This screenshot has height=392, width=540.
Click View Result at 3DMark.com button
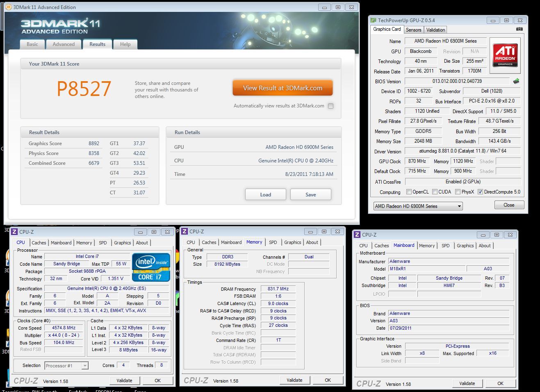pyautogui.click(x=283, y=88)
